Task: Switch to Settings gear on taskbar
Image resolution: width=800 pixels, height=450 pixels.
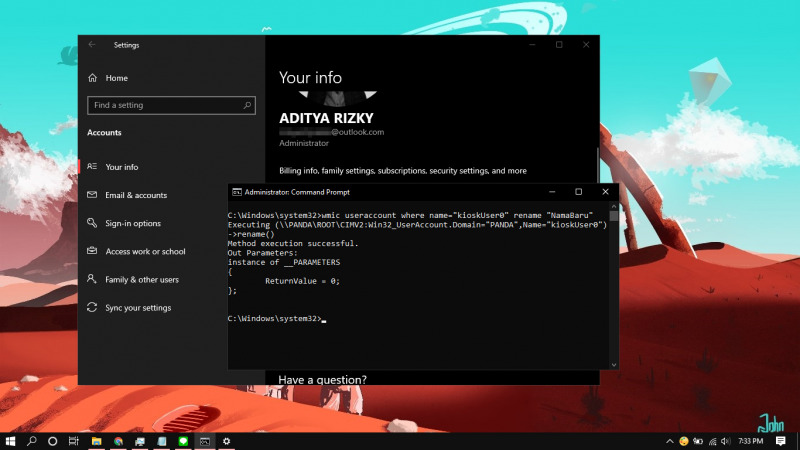Action: click(x=227, y=441)
